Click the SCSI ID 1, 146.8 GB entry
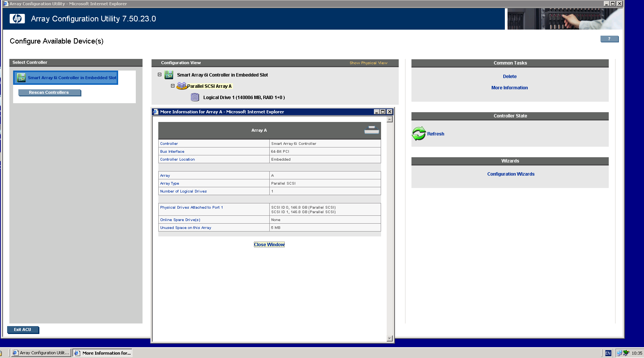The width and height of the screenshot is (644, 358). pyautogui.click(x=303, y=212)
